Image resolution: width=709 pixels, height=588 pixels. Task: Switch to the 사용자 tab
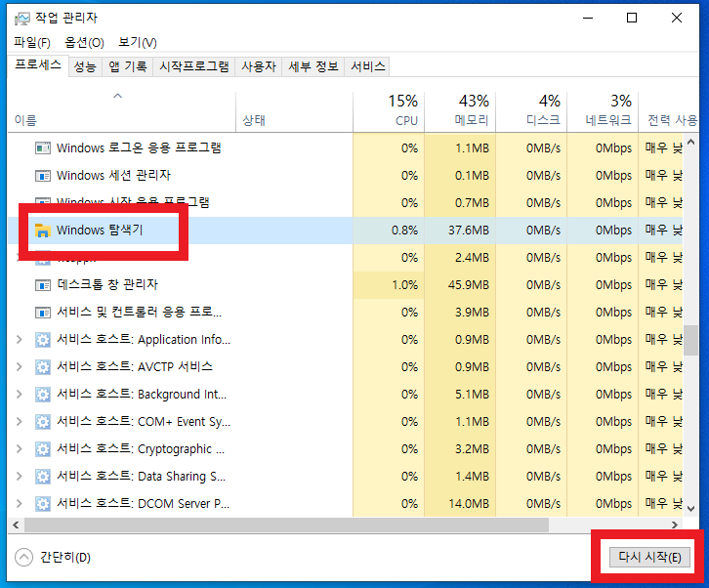(258, 67)
